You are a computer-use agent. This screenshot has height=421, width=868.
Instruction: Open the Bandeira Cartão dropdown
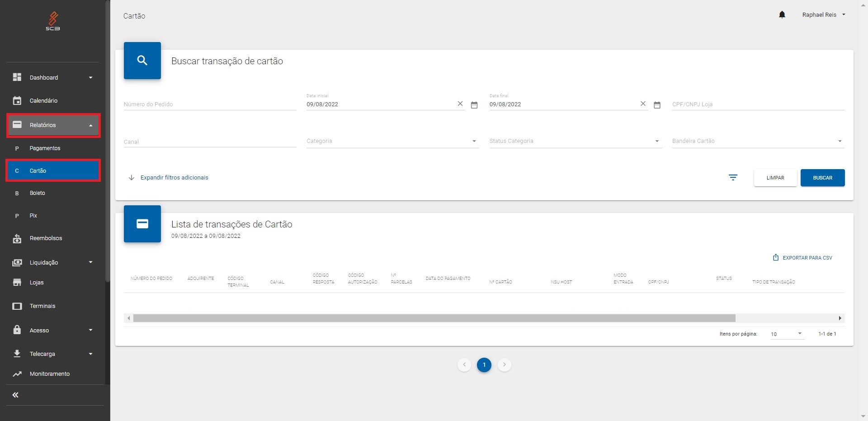[758, 141]
